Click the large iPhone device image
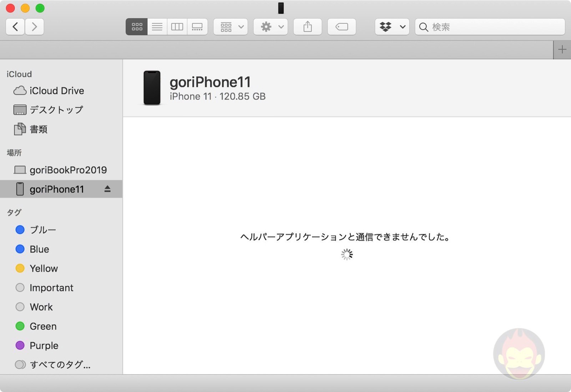571x392 pixels. [152, 88]
